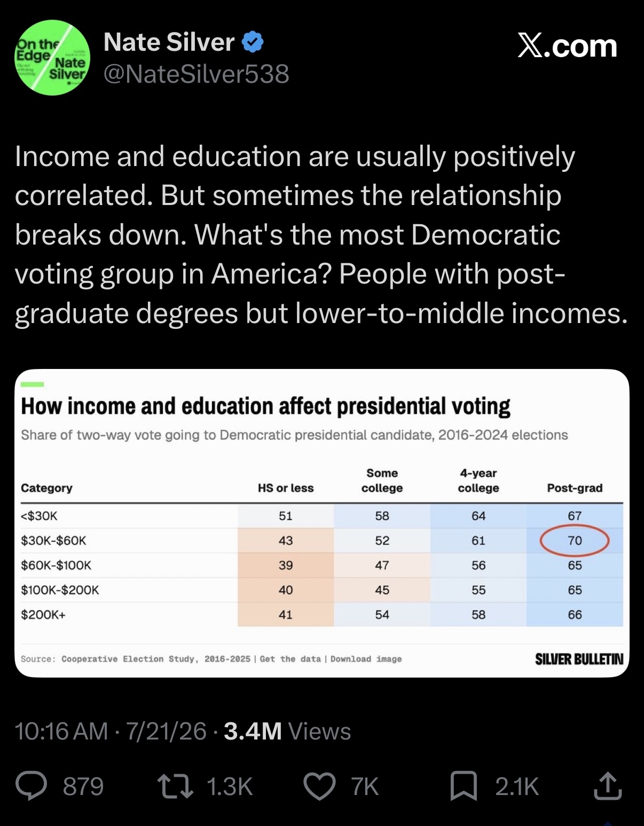Click the circled 70 cell
Image resolution: width=644 pixels, height=826 pixels.
point(575,540)
